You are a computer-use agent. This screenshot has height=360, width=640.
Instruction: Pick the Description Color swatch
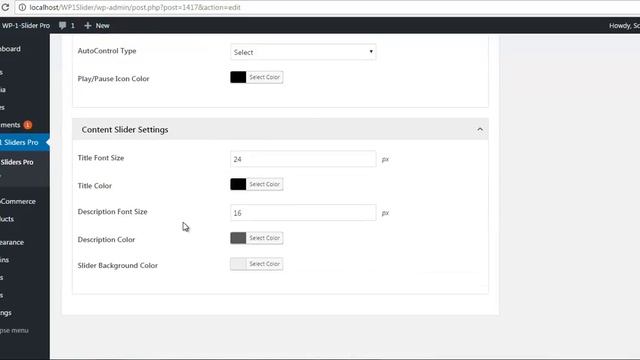(238, 238)
